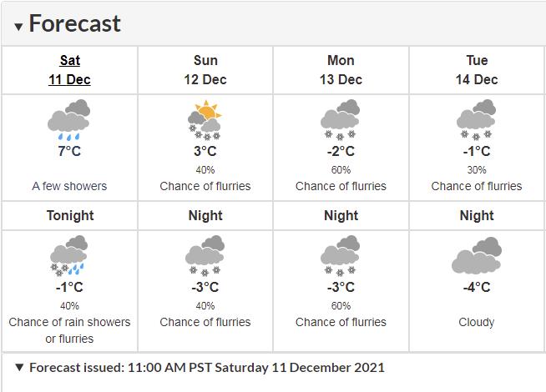Click the Tonight forecast label
Viewport: 546px width, 392px height.
pyautogui.click(x=70, y=215)
